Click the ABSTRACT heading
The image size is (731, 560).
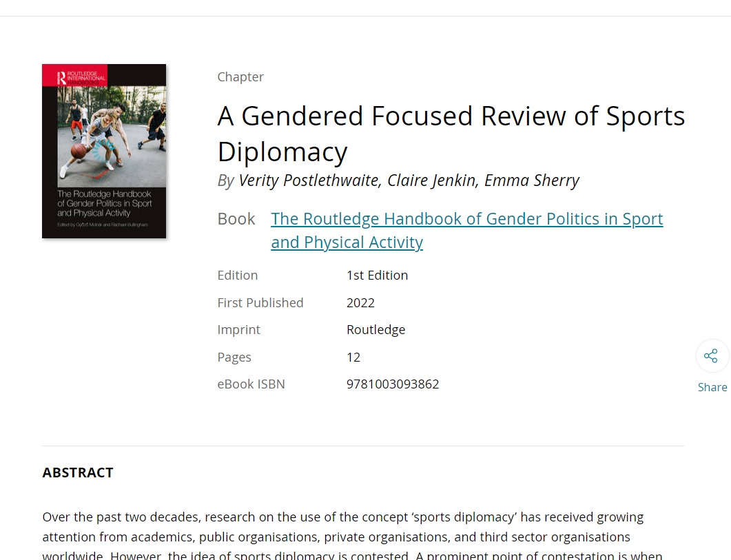78,473
